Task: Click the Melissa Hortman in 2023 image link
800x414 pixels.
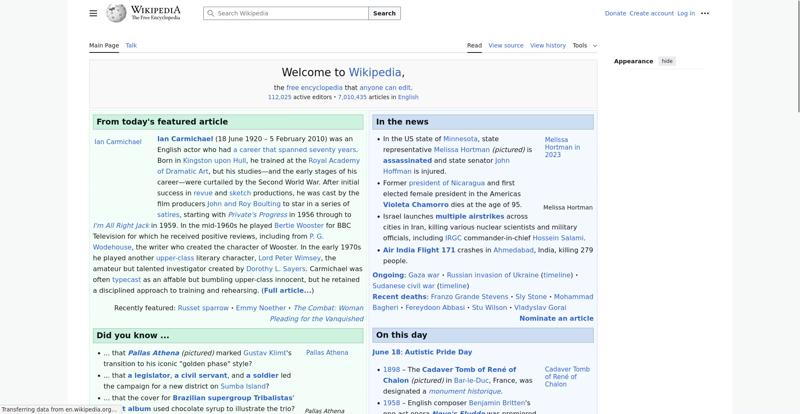Action: tap(562, 147)
